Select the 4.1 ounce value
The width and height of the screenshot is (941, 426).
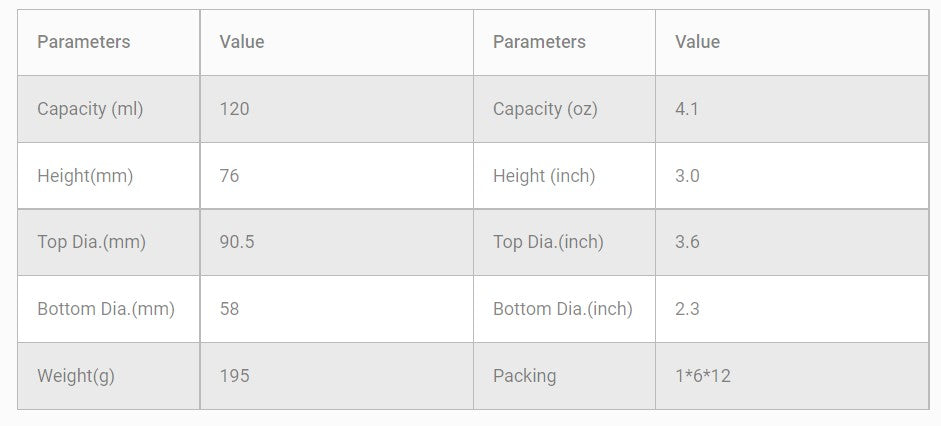pos(687,109)
